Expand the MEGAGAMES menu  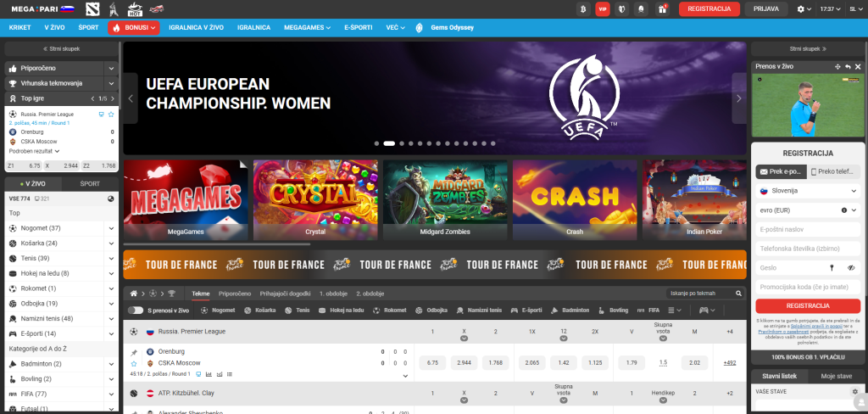(307, 27)
